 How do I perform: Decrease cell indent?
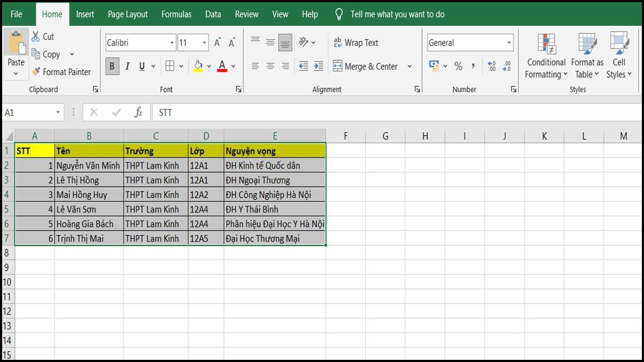click(304, 66)
